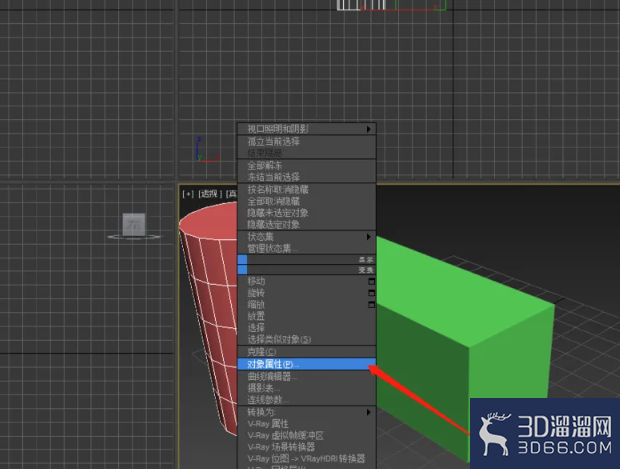The width and height of the screenshot is (620, 469).
Task: Click the [透视] viewport label
Action: pyautogui.click(x=210, y=194)
